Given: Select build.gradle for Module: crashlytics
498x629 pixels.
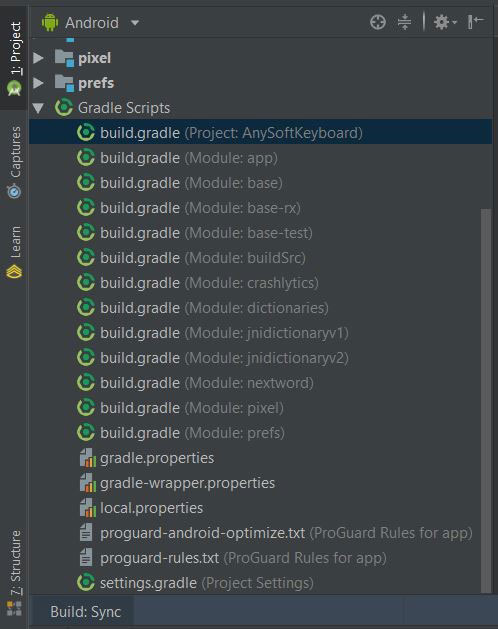Looking at the screenshot, I should [x=209, y=283].
